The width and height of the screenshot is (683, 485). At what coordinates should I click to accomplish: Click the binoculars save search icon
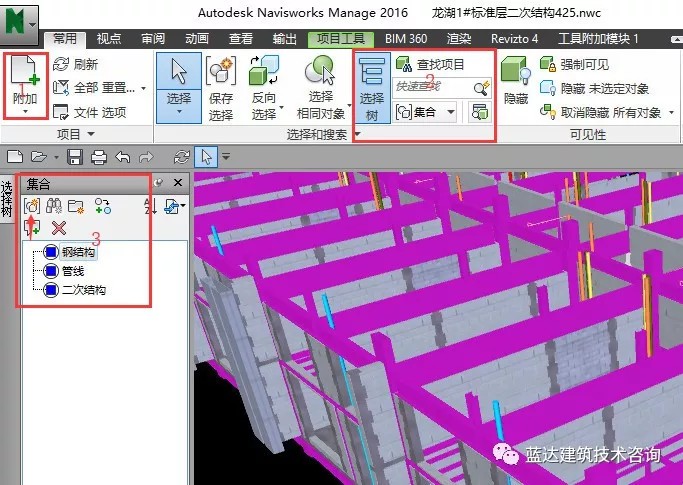click(55, 206)
